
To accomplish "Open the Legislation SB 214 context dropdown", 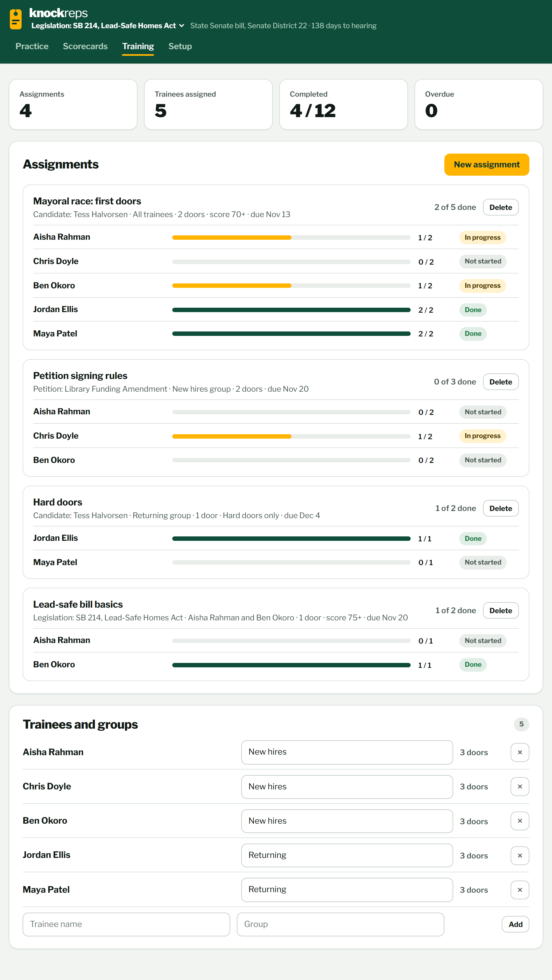I will click(x=108, y=25).
